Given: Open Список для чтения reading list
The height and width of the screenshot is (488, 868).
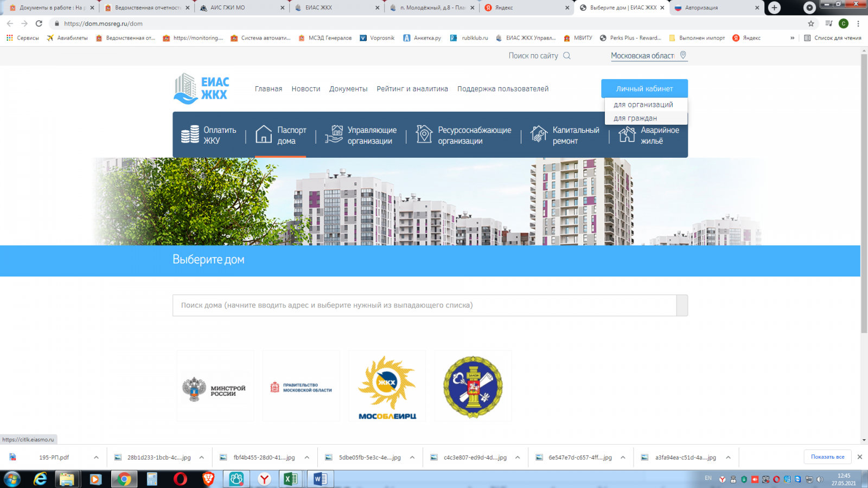Looking at the screenshot, I should (x=833, y=38).
